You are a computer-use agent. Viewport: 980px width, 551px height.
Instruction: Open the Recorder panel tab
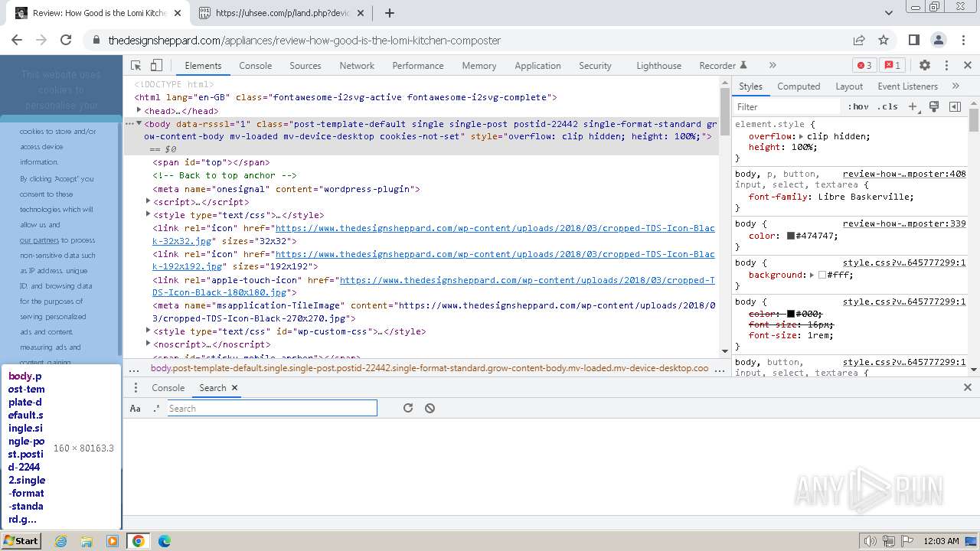point(723,66)
